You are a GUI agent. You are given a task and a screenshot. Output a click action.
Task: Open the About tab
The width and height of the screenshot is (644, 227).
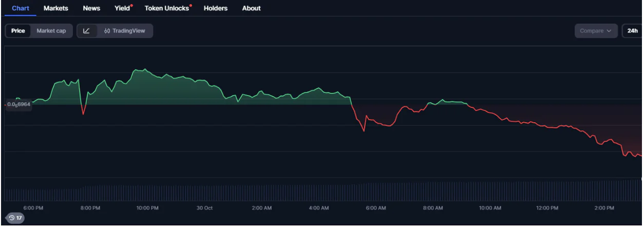[251, 8]
